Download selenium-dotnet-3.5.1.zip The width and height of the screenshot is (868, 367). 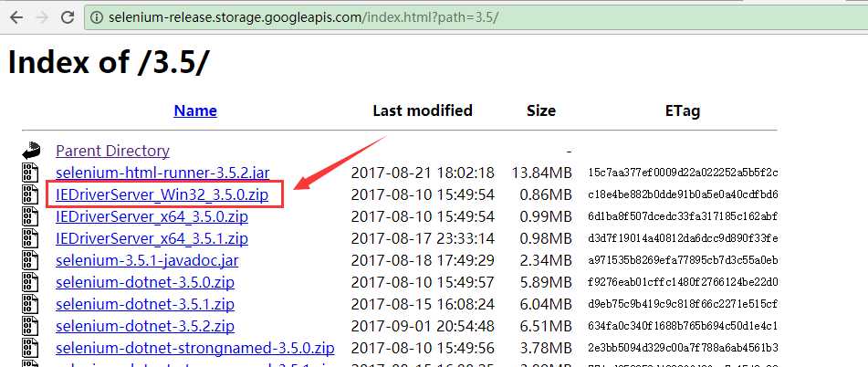(x=145, y=304)
